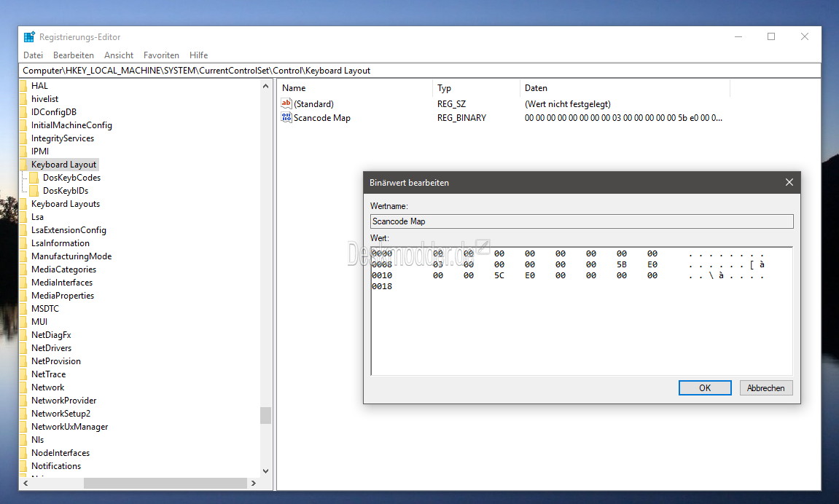Screen dimensions: 839x504
Task: Click the (Standard) string value icon
Action: [286, 103]
